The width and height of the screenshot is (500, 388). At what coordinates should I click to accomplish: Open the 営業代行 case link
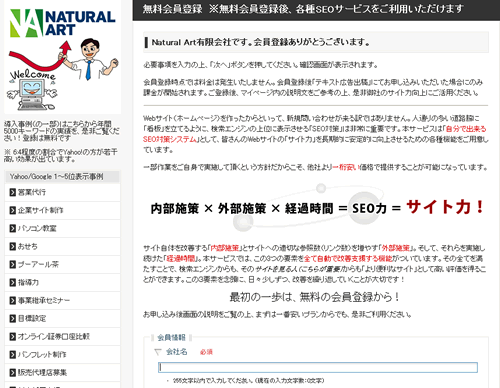click(32, 192)
